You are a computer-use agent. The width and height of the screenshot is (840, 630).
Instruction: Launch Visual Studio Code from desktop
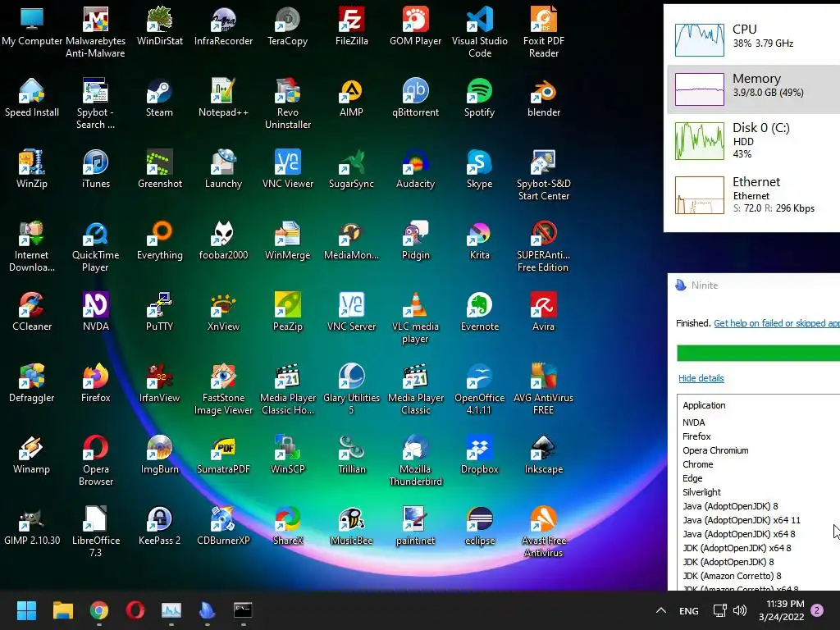click(x=479, y=32)
